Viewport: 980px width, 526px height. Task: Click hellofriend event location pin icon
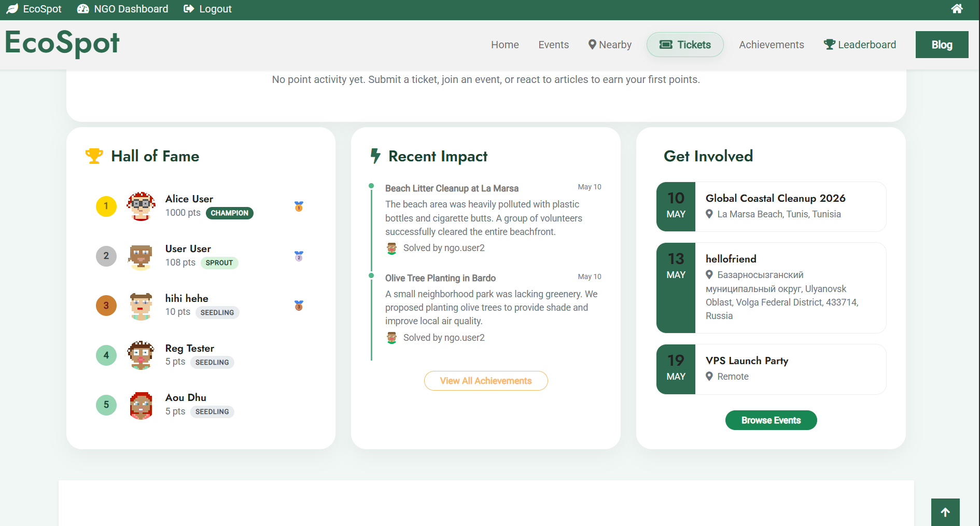pos(709,274)
